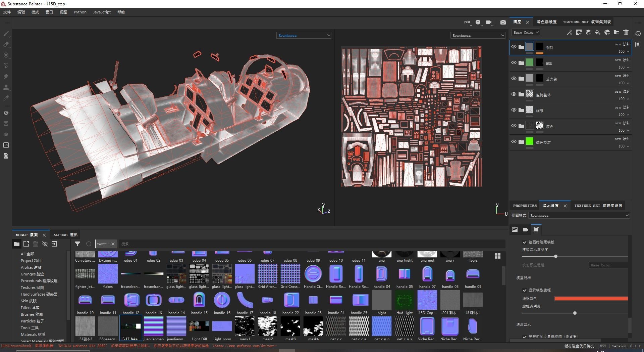Viewport: 644px width, 352px height.
Task: Remove the text filter tag in shelf
Action: pyautogui.click(x=113, y=244)
